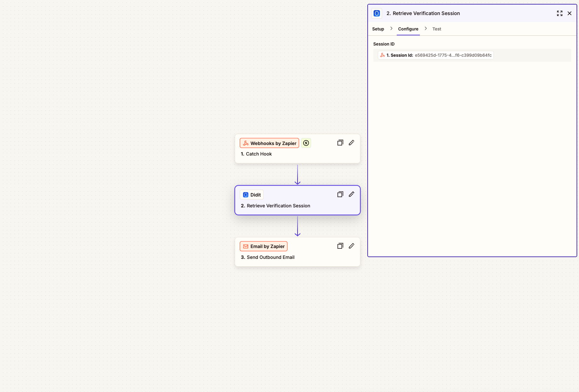
Task: Click the lightning trigger icon on Catch Hook
Action: click(306, 143)
